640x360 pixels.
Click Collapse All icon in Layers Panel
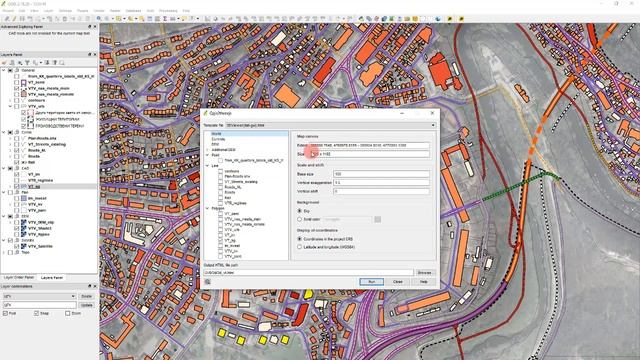(x=54, y=62)
